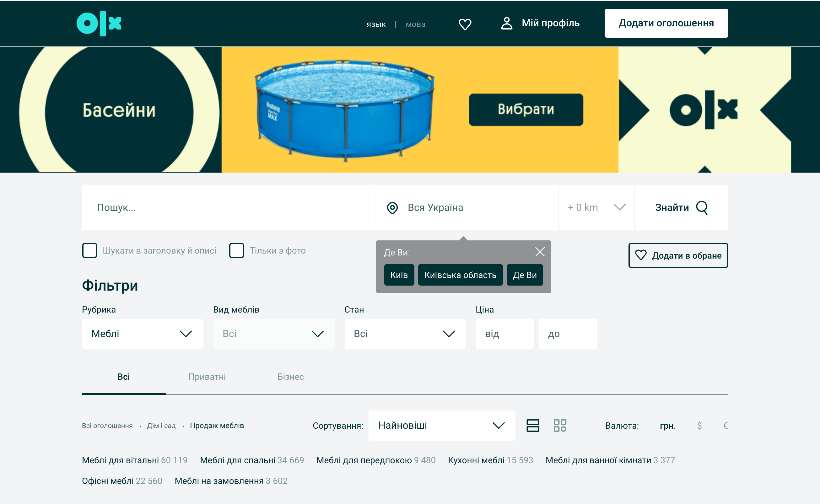Click the 'Пошук...' search input field
The height and width of the screenshot is (504, 820).
225,208
